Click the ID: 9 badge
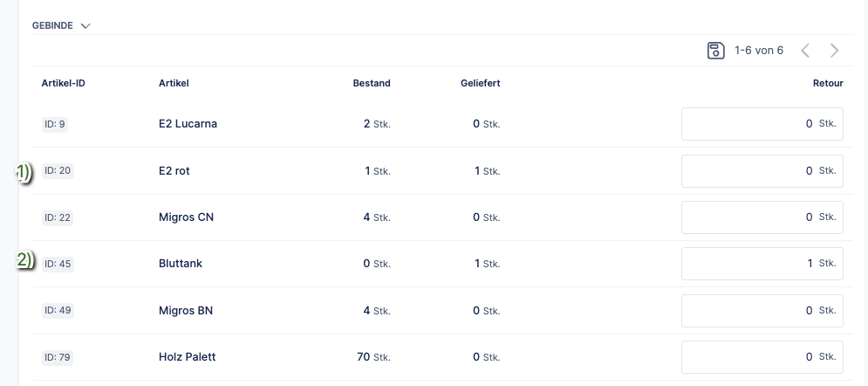The height and width of the screenshot is (386, 868). coord(55,124)
